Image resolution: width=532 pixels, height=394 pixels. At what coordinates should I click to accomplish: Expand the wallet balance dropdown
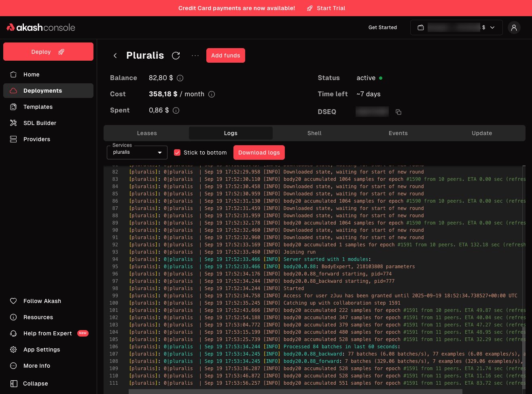click(492, 28)
